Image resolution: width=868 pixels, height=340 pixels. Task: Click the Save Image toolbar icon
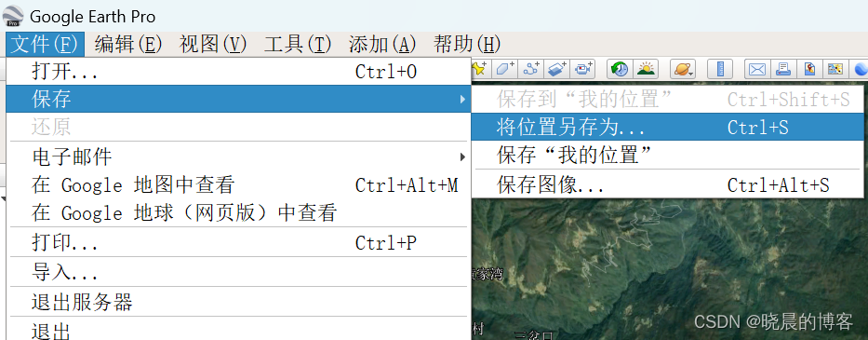pyautogui.click(x=809, y=69)
